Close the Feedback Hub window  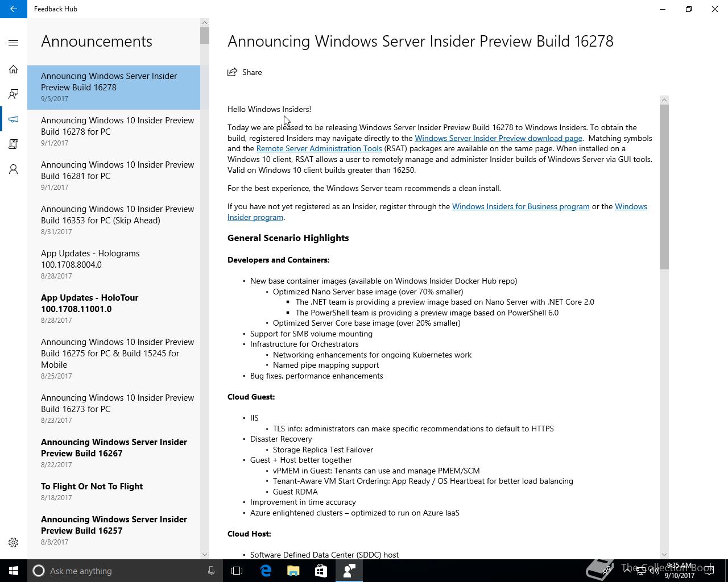coord(715,9)
